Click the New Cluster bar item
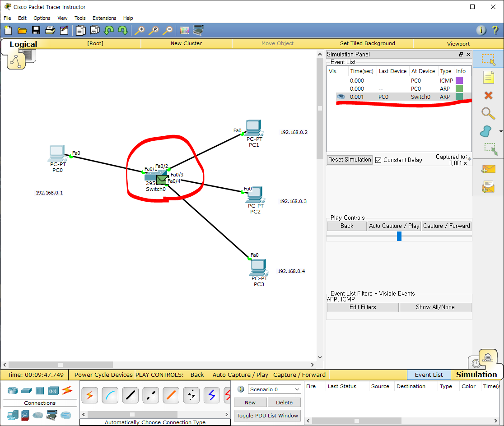 186,43
